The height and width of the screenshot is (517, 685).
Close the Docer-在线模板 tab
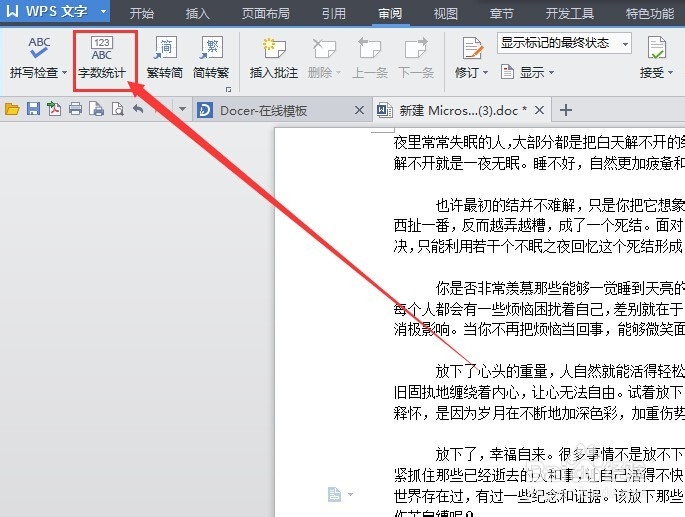click(359, 110)
